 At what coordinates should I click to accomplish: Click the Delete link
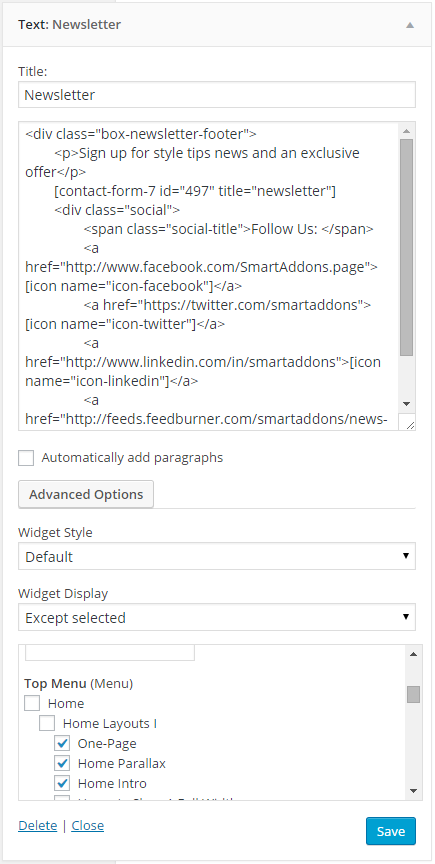[37, 825]
